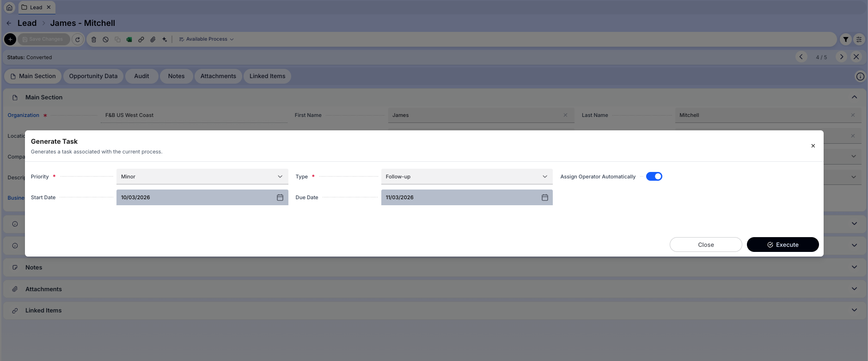Open the Due Date calendar picker icon
Image resolution: width=868 pixels, height=361 pixels.
tap(544, 197)
